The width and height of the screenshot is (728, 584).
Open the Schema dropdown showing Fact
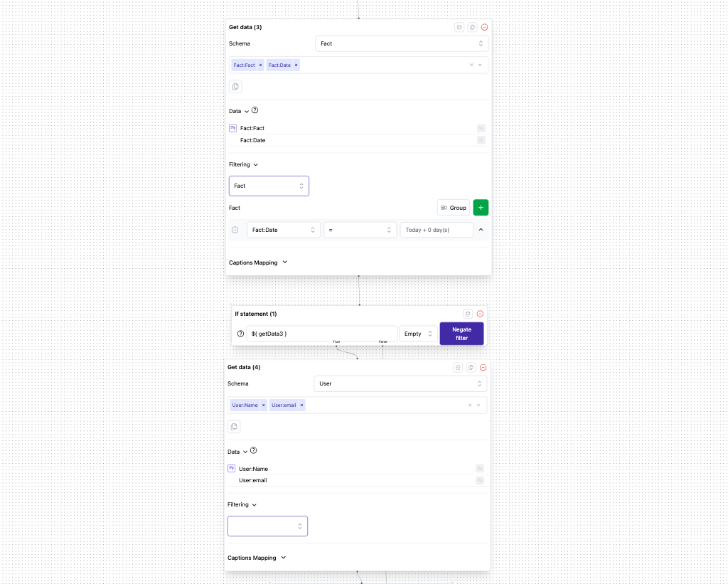402,43
